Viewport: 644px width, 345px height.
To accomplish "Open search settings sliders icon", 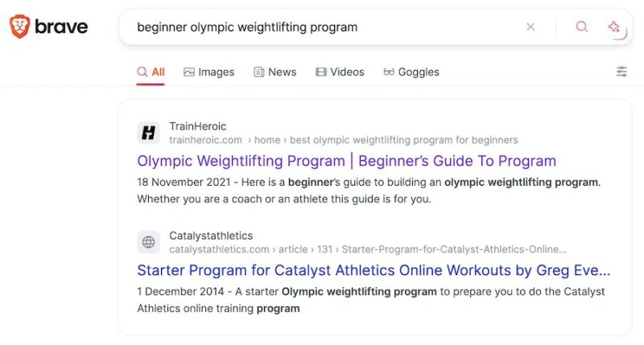I will [621, 72].
